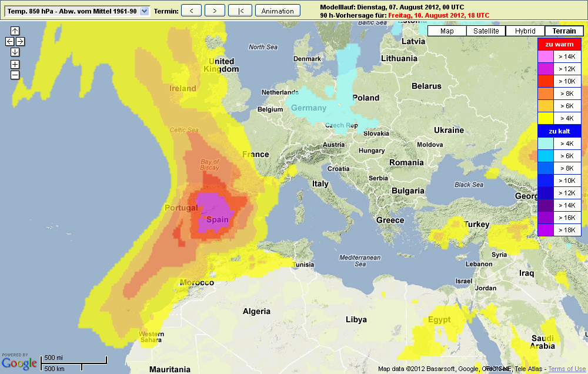Click the Ukraine label on the map

click(x=449, y=130)
